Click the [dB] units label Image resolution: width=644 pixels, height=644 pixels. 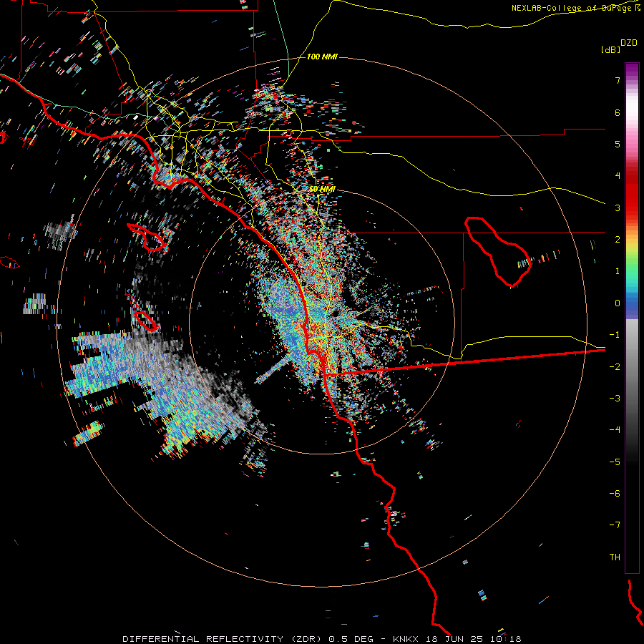[611, 49]
